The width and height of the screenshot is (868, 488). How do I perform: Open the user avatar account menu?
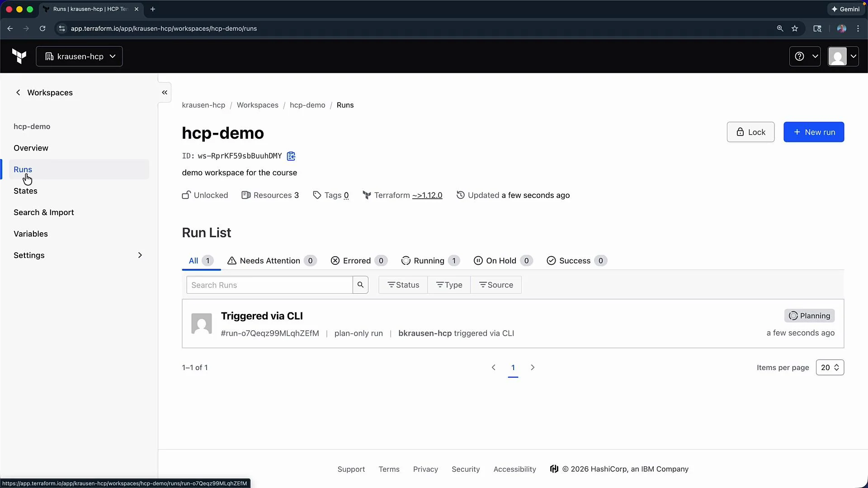[x=843, y=56]
